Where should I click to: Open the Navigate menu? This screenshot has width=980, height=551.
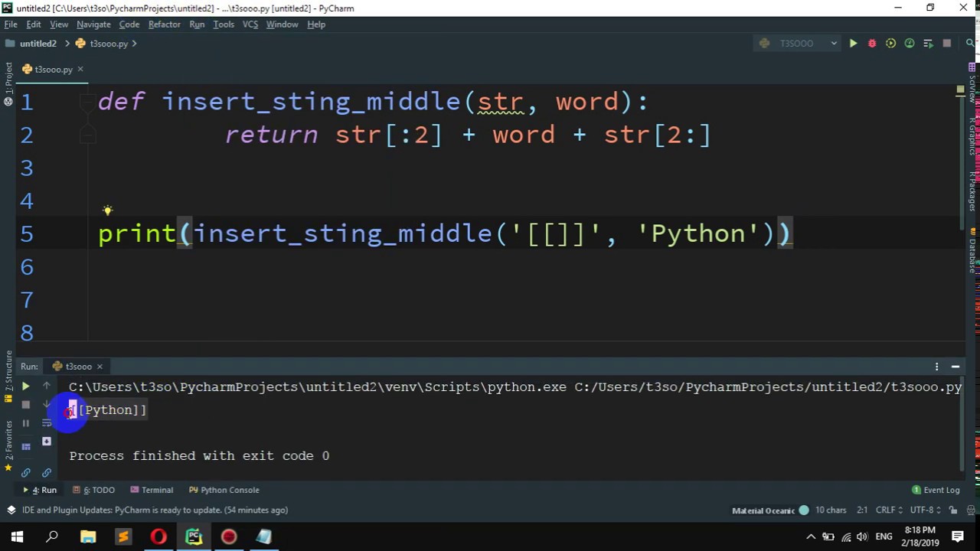coord(93,24)
